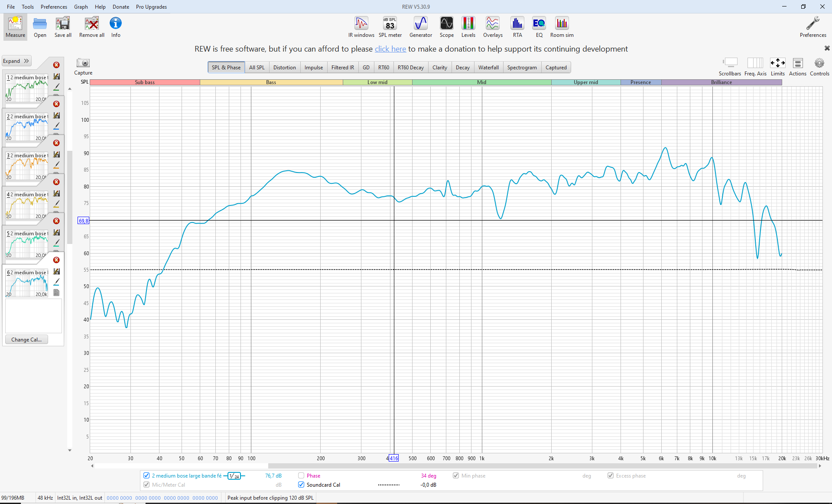Viewport: 832px width, 504px height.
Task: Uncheck the 2 medium bose trace checkbox
Action: point(146,475)
